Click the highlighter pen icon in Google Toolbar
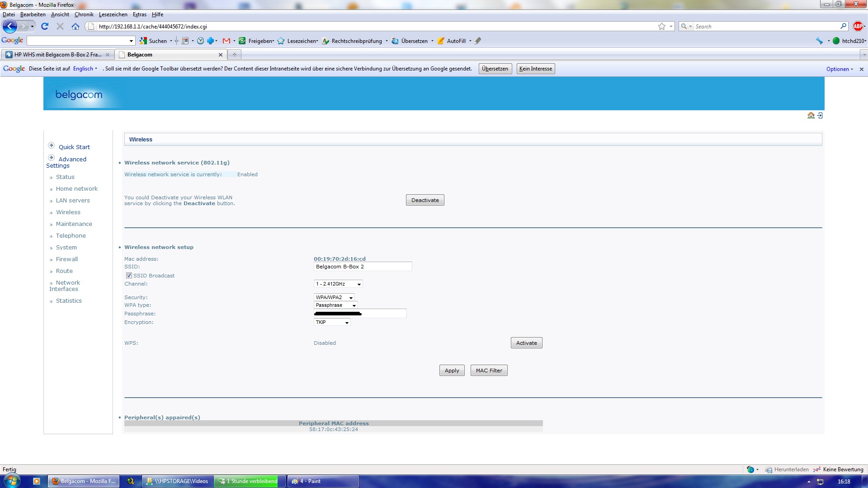868x488 pixels. click(x=478, y=41)
